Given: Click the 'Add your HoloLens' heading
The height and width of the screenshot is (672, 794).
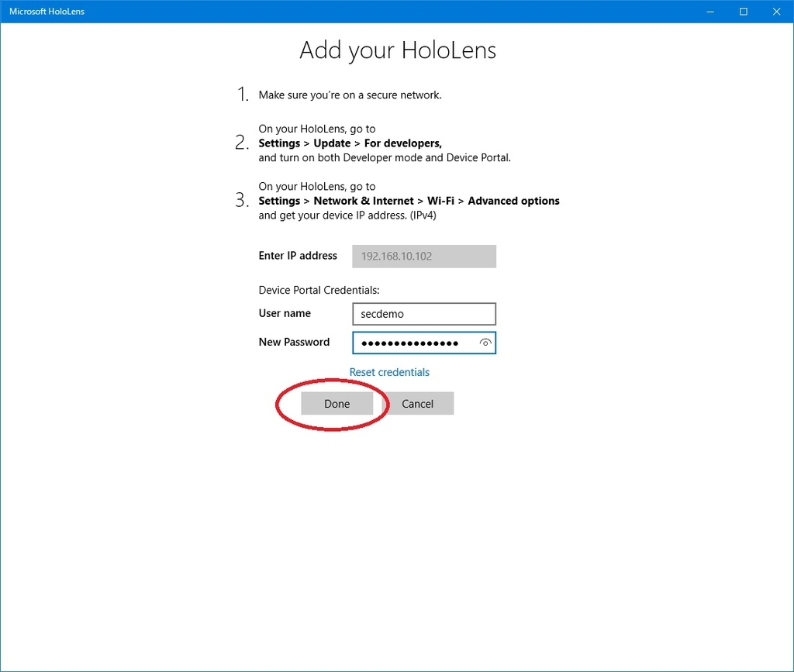Looking at the screenshot, I should [x=398, y=50].
